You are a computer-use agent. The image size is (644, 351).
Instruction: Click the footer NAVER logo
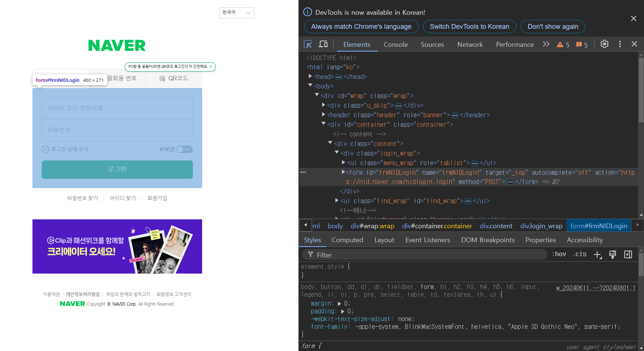(x=72, y=304)
